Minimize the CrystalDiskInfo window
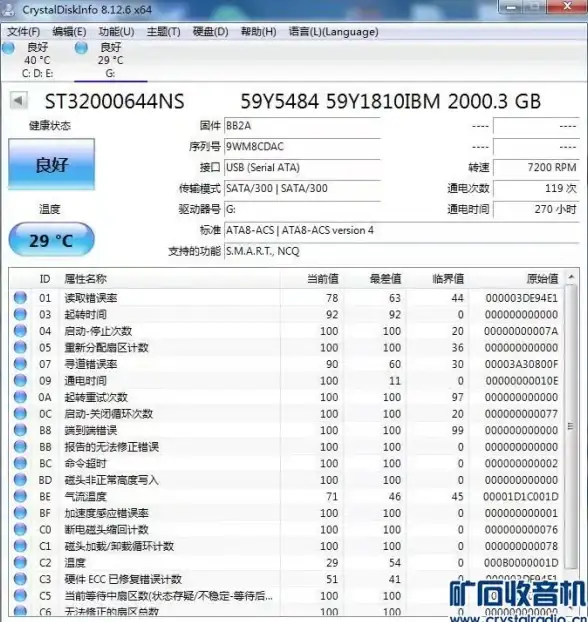 tap(512, 6)
